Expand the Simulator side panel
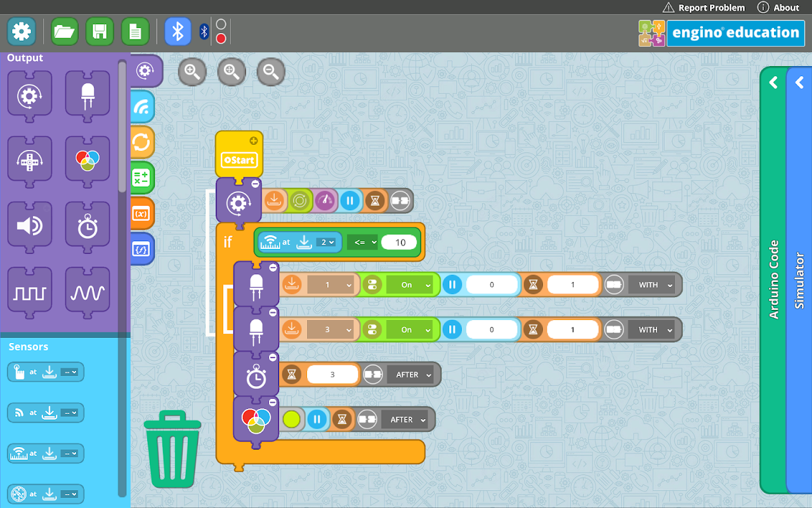Viewport: 812px width, 508px height. 799,280
